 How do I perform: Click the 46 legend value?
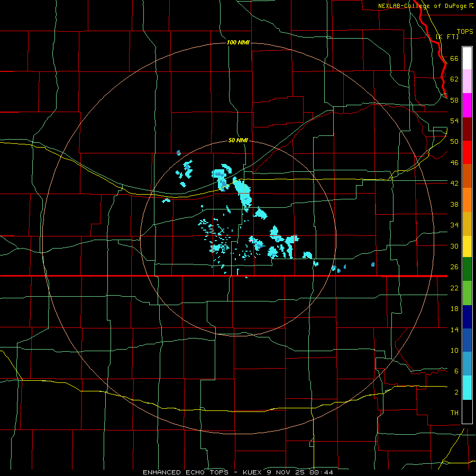[x=454, y=162]
